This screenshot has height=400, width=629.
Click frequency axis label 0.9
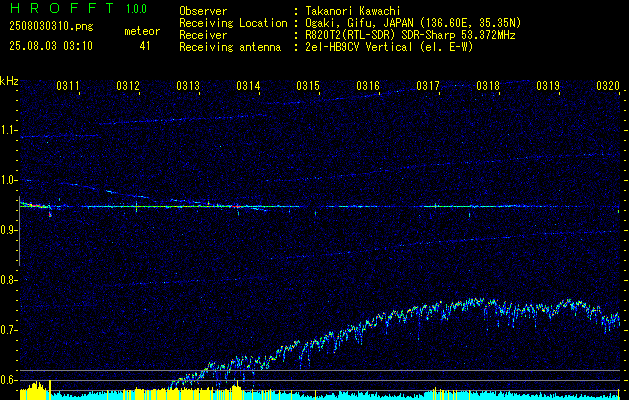point(8,230)
